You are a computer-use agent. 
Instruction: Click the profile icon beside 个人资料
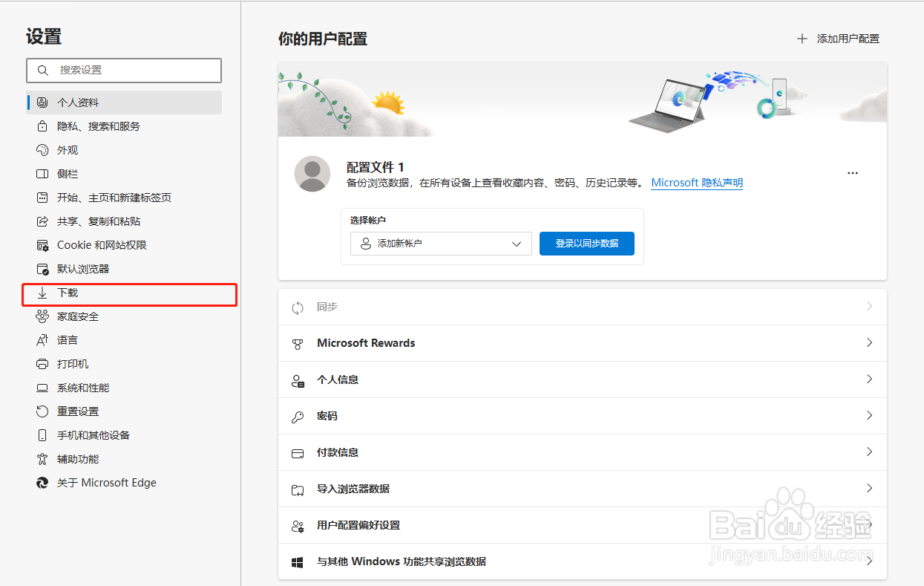point(42,102)
